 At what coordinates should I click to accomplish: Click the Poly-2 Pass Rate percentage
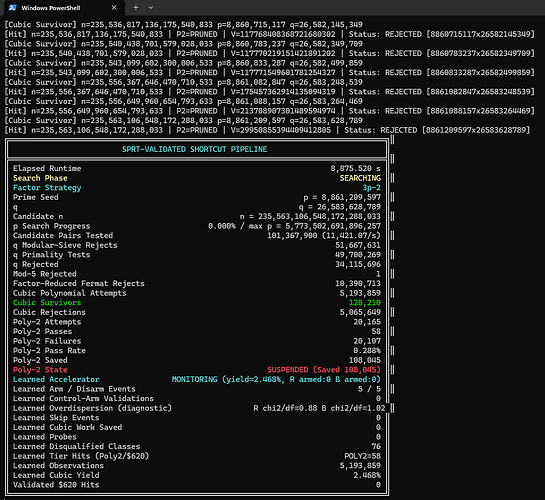[367, 351]
